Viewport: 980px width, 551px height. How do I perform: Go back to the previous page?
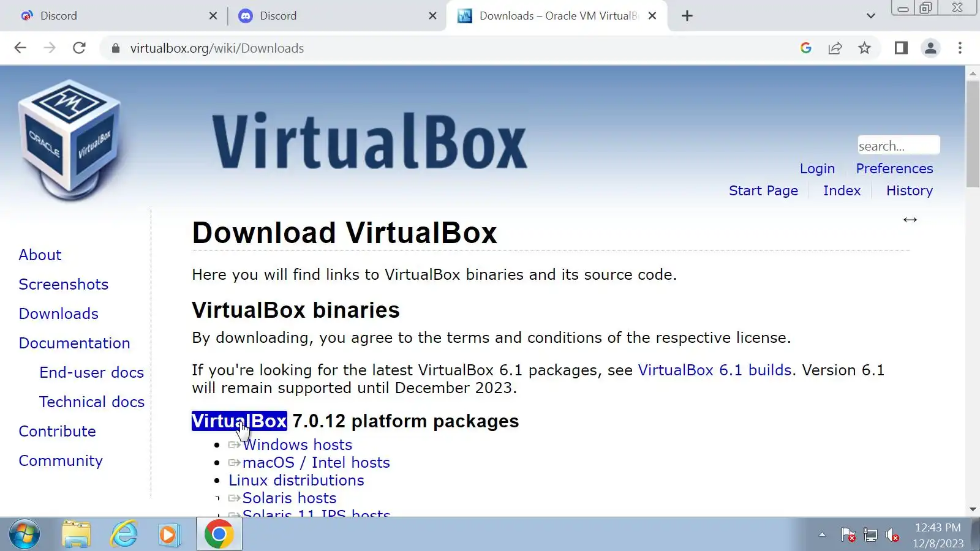point(20,48)
